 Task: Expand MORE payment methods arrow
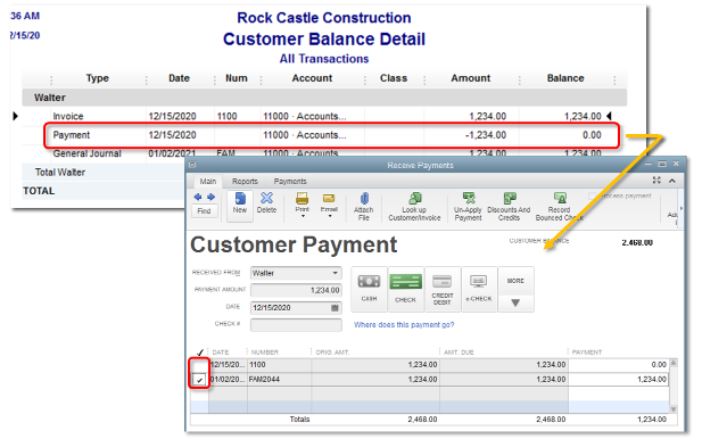pyautogui.click(x=515, y=303)
